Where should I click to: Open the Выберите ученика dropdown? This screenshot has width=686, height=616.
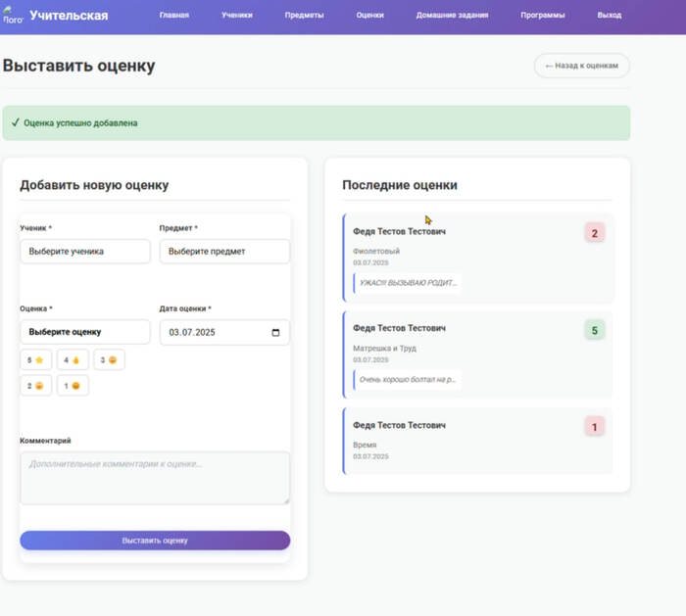85,252
